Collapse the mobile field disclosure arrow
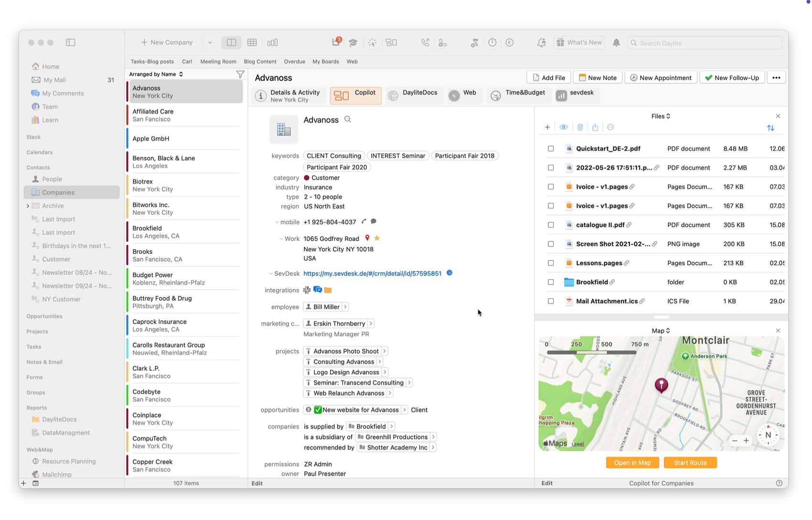 coord(277,222)
